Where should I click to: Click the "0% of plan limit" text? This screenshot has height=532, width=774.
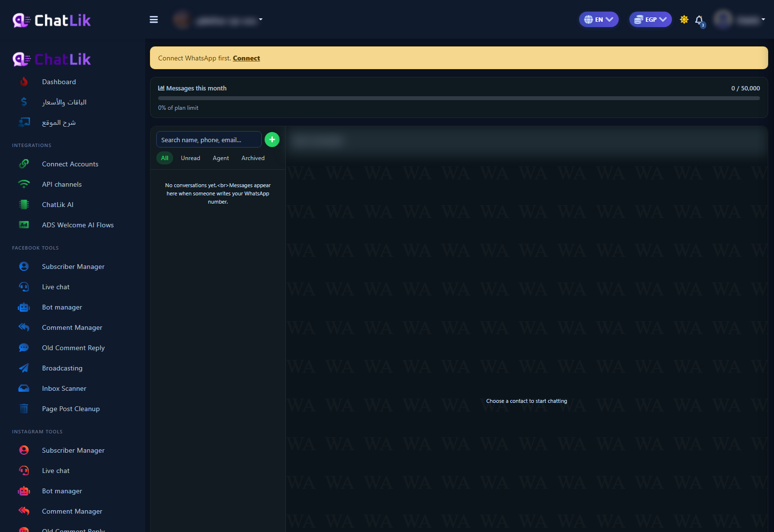pos(178,108)
